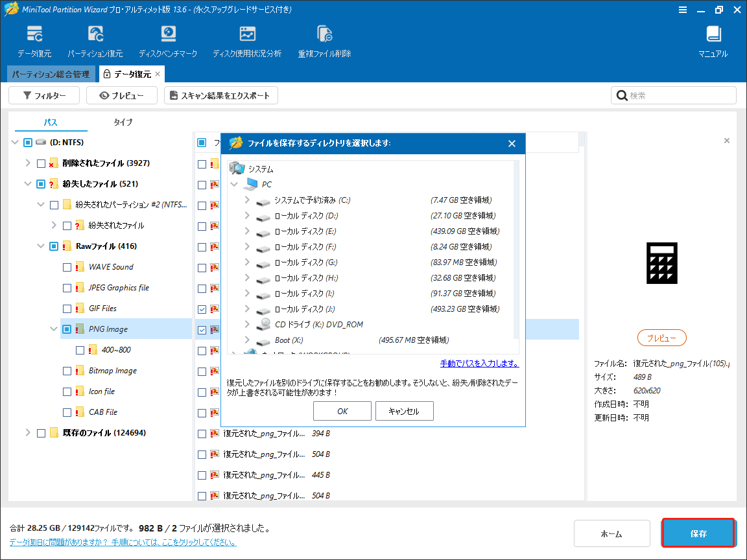Click the ホーム button

coord(611,534)
